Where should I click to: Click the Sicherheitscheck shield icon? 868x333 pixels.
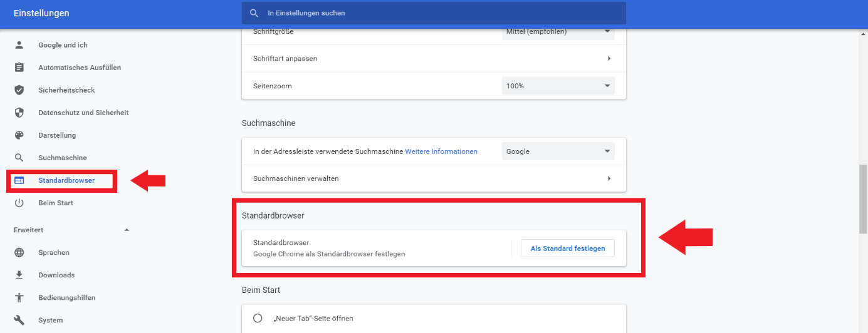pyautogui.click(x=19, y=90)
